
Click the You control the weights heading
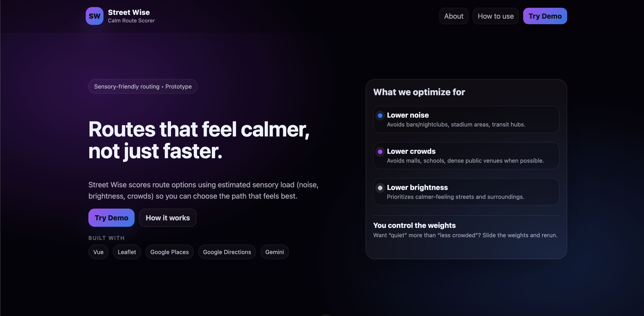click(x=414, y=225)
